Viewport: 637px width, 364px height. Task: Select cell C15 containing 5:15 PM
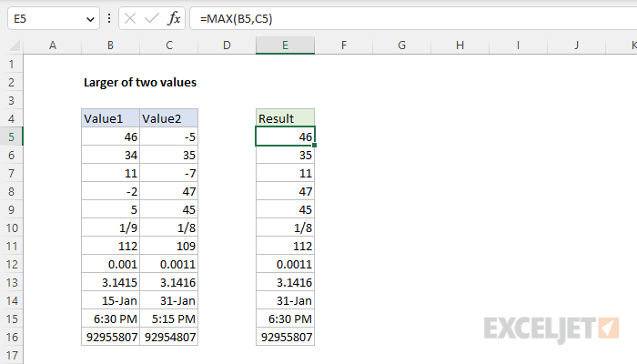tap(169, 318)
